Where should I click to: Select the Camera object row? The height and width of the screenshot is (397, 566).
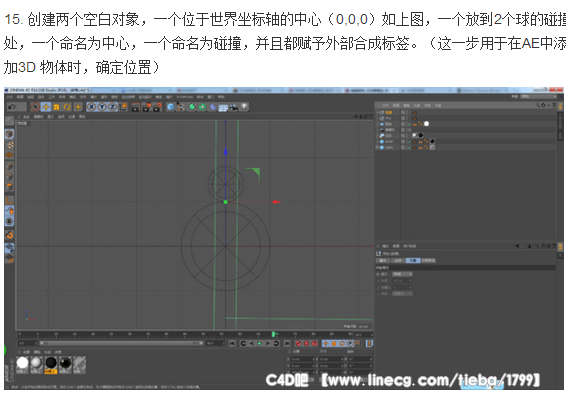pos(388,130)
